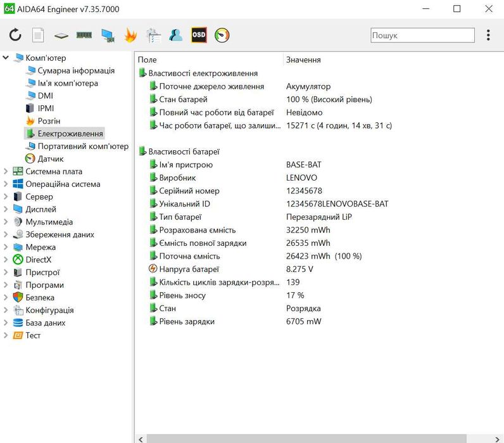Image resolution: width=504 pixels, height=443 pixels.
Task: Open the IPMI tree item
Action: tap(46, 108)
